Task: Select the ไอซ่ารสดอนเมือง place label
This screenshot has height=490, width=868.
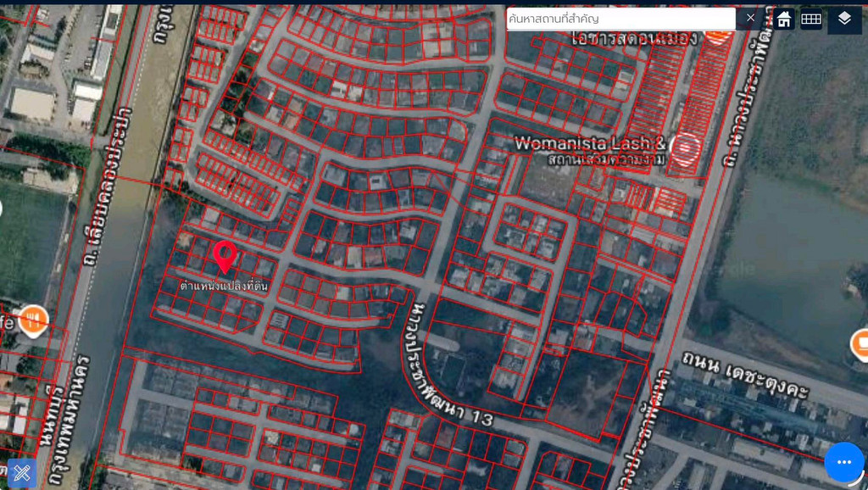Action: pos(636,38)
